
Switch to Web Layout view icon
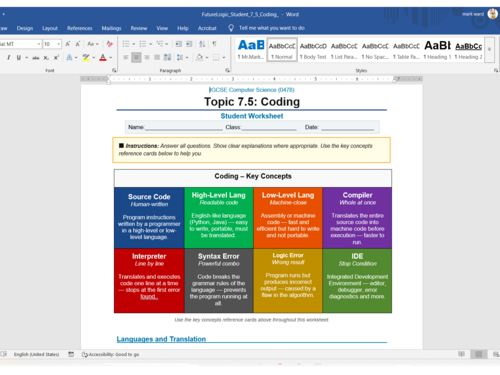(496, 354)
